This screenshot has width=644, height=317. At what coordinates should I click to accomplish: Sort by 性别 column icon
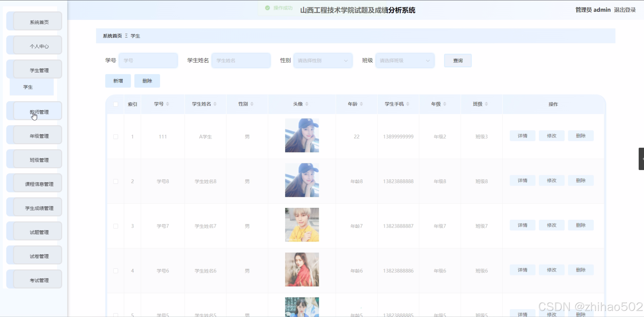click(252, 104)
